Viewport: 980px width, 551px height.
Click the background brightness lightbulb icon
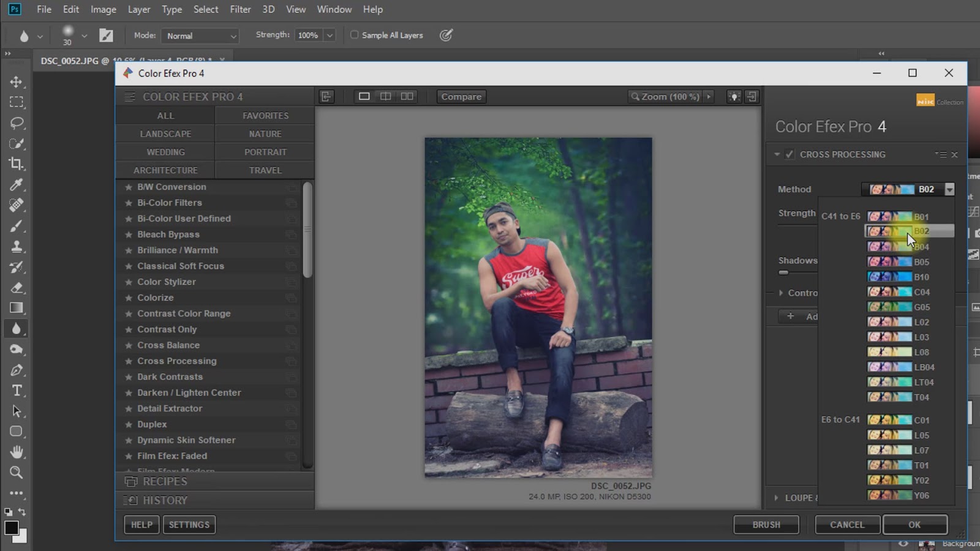click(733, 97)
